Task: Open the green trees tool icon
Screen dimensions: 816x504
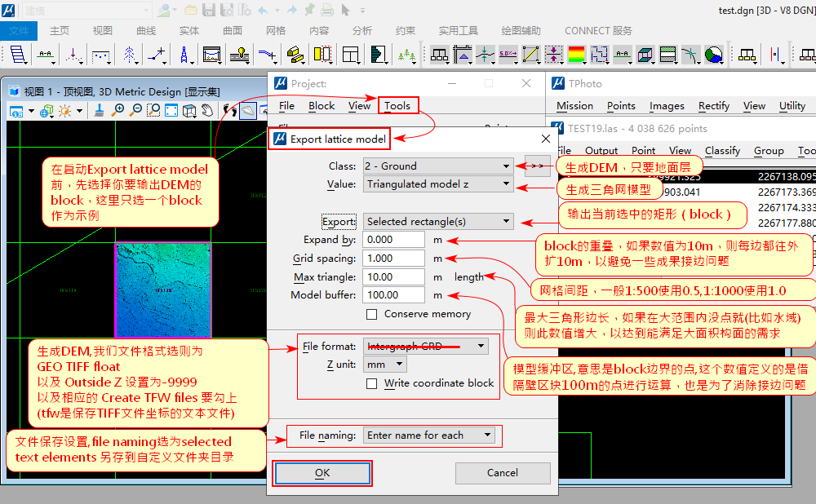Action: click(406, 54)
